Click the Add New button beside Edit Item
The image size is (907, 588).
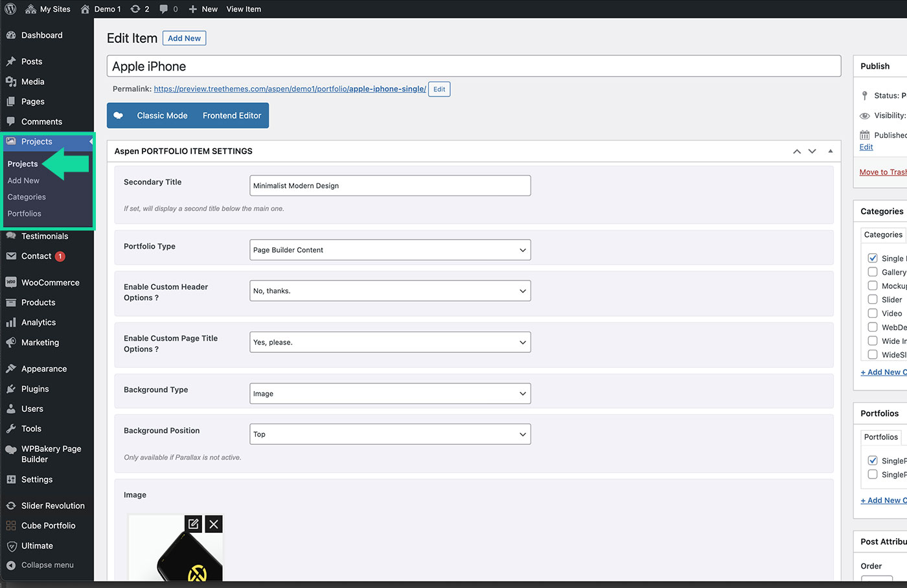pos(184,38)
